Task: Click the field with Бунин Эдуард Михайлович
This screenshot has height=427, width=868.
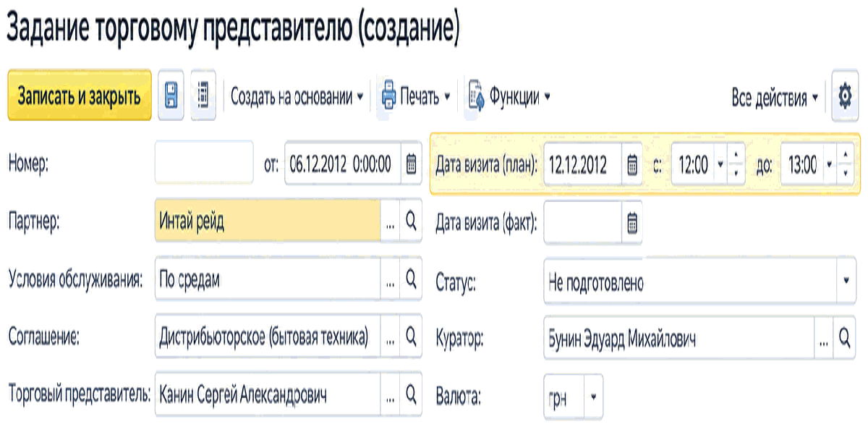Action: point(680,337)
